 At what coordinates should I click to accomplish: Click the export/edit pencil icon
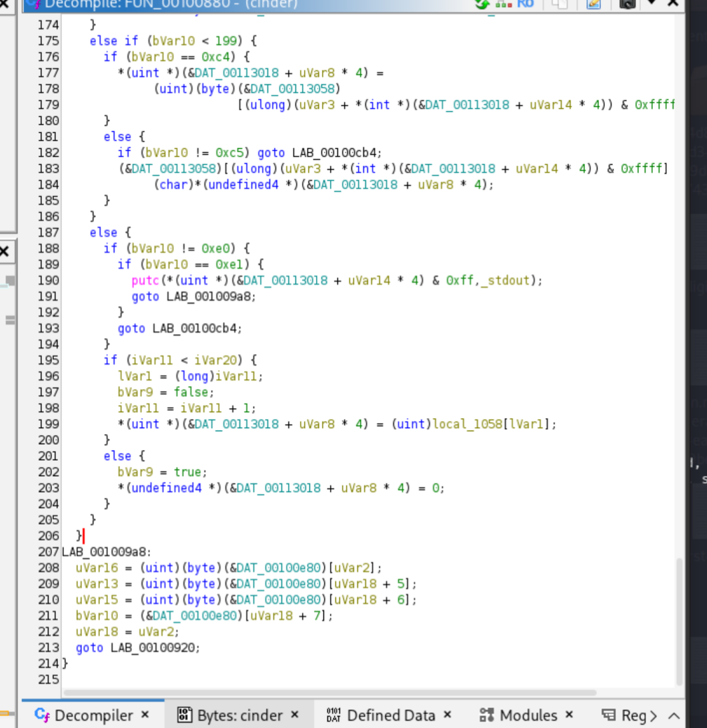(x=594, y=4)
